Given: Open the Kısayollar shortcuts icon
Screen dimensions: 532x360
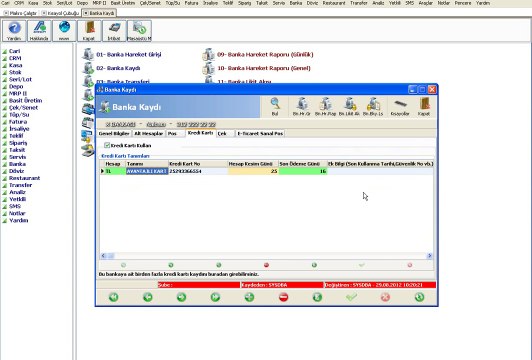Looking at the screenshot, I should coord(400,107).
